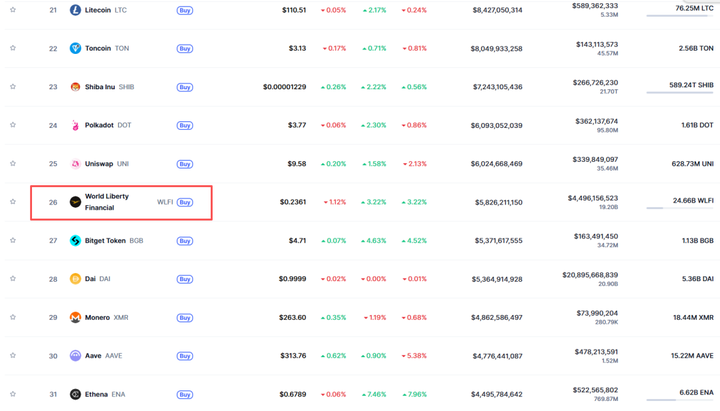
Task: Click Buy button for World Liberty Financial
Action: click(x=185, y=202)
